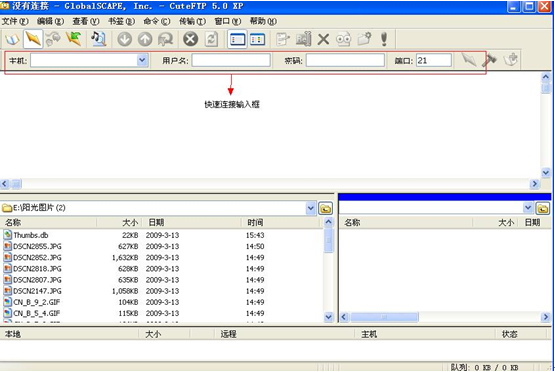The image size is (555, 372).
Task: Click the log pane scroll-right arrow
Action: click(x=534, y=184)
